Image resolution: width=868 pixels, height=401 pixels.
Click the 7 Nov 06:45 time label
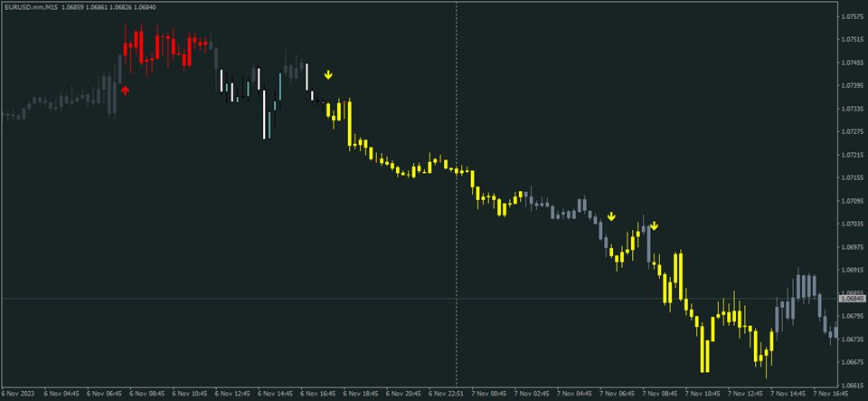pyautogui.click(x=618, y=394)
